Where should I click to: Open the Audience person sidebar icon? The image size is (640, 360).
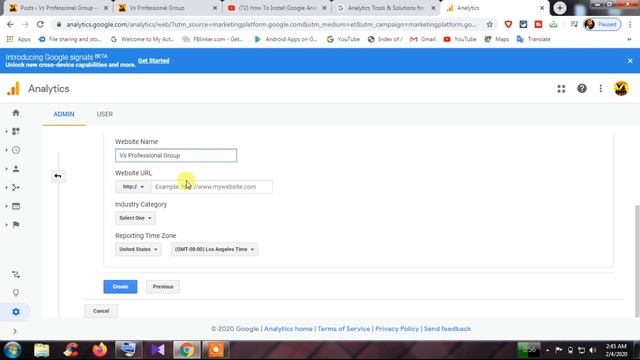click(16, 169)
